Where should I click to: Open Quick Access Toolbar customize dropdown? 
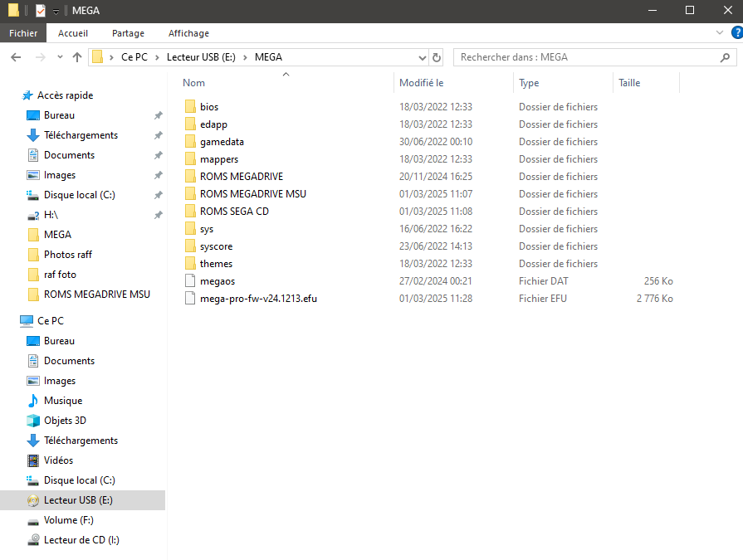point(56,12)
